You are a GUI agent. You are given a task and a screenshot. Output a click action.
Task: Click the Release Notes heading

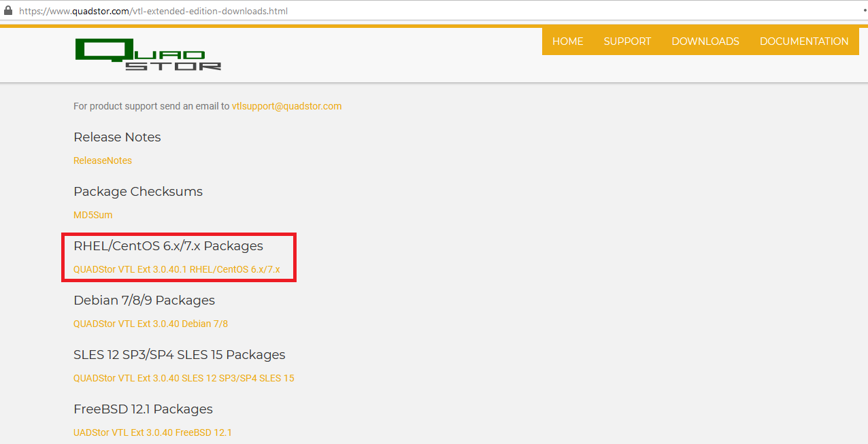pos(117,137)
